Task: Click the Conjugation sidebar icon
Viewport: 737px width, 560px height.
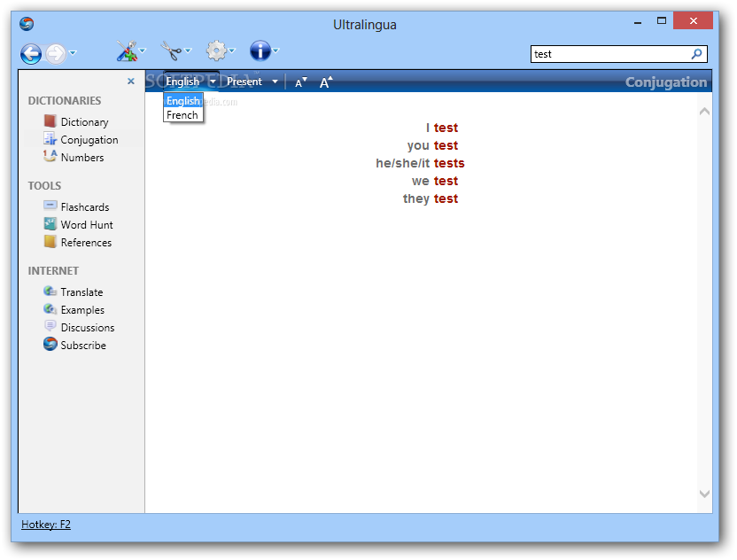Action: pyautogui.click(x=50, y=139)
